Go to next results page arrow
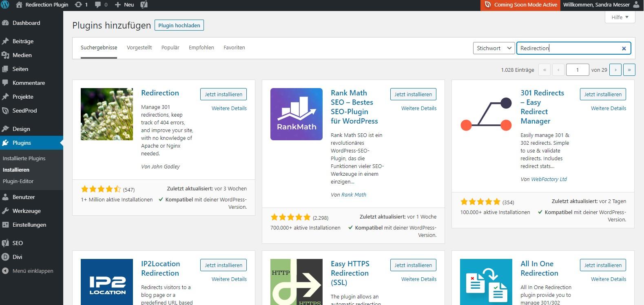644x305 pixels. coord(615,70)
